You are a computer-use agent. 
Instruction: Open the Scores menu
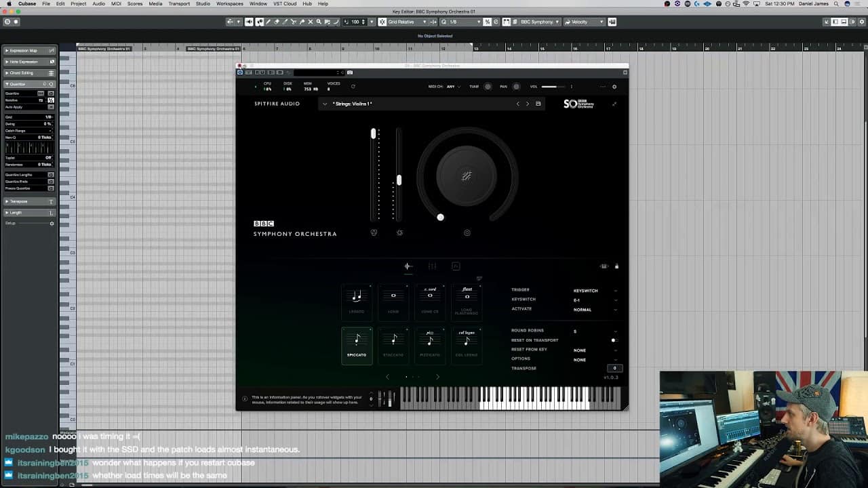(135, 3)
